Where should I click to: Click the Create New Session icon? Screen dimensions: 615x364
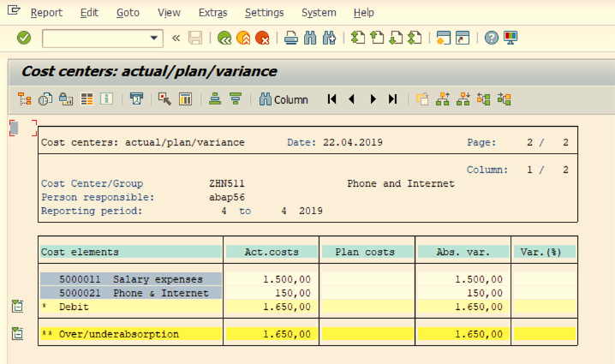pyautogui.click(x=444, y=38)
